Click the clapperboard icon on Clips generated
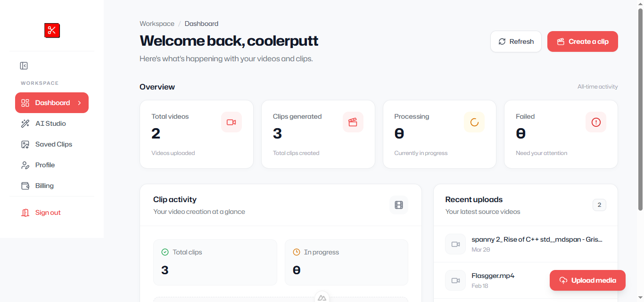 (353, 122)
